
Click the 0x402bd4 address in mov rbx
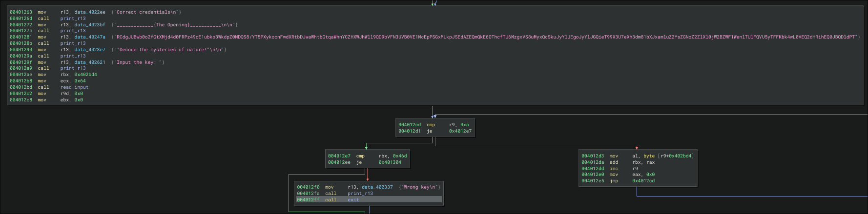[85, 75]
